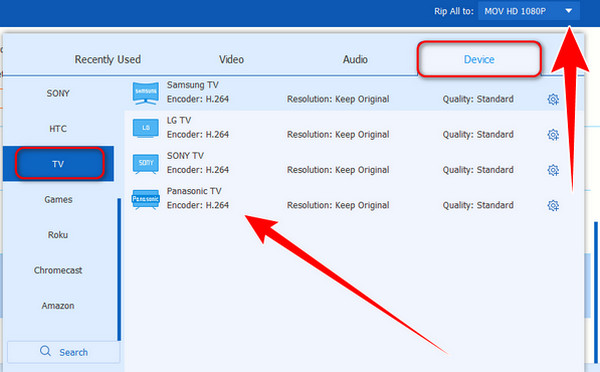600x372 pixels.
Task: Click the Samsung TV device icon
Action: tap(145, 93)
